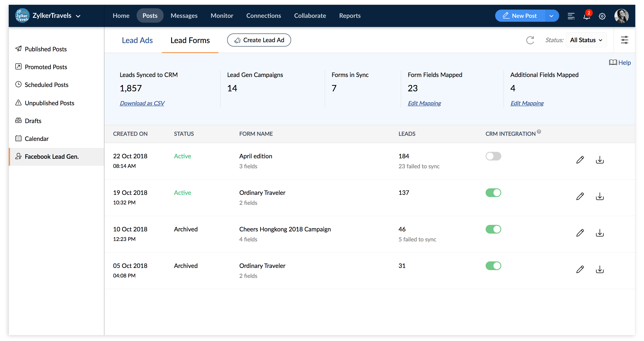Open the settings gear icon
The width and height of the screenshot is (644, 341).
tap(602, 16)
